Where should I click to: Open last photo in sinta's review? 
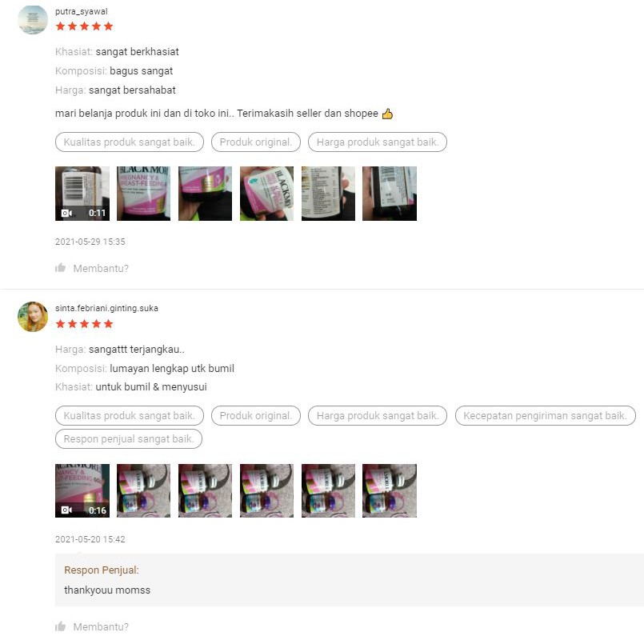coord(390,491)
